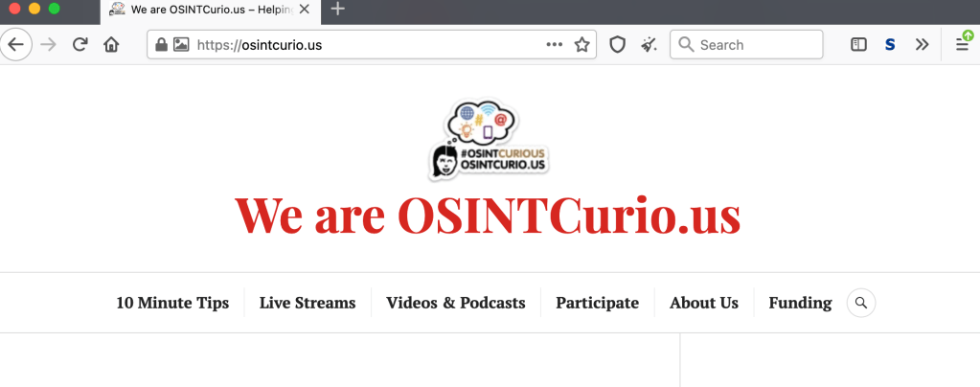Click the red macOS close button

pyautogui.click(x=15, y=9)
